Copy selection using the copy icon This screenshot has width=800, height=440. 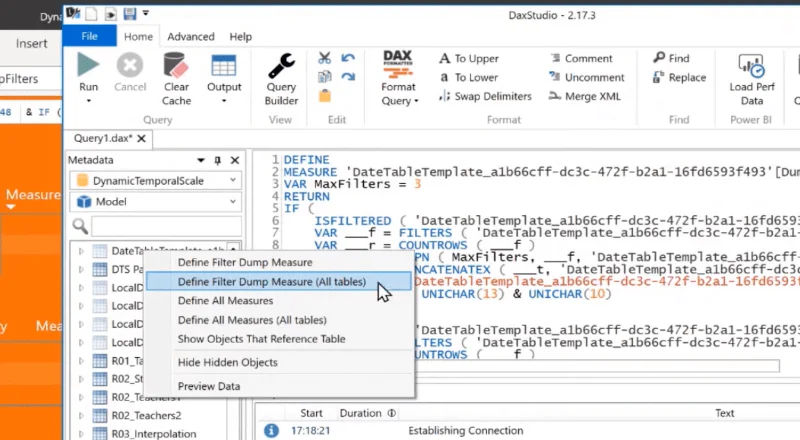point(324,77)
